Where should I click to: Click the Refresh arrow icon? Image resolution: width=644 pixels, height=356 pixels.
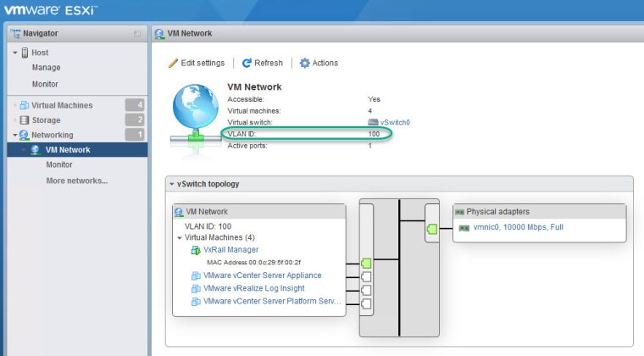(247, 63)
